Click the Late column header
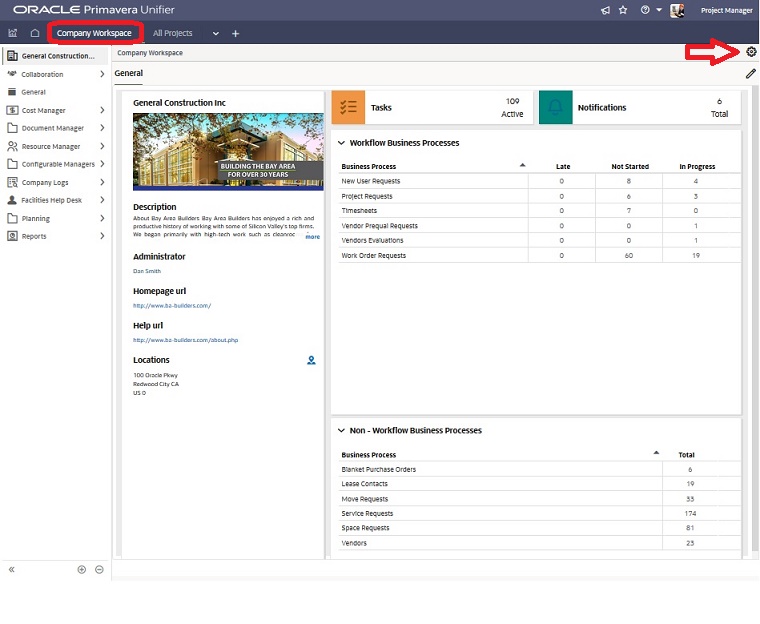Viewport: 760px width, 624px height. 563,166
